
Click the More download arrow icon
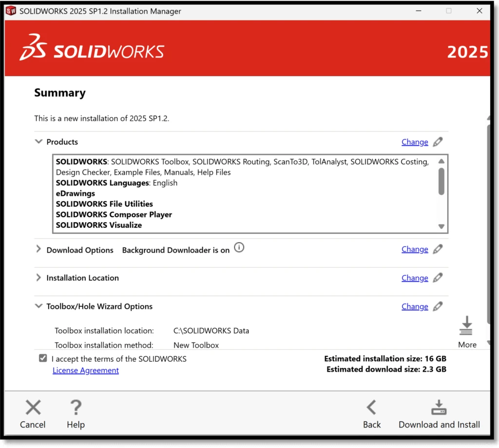[466, 326]
